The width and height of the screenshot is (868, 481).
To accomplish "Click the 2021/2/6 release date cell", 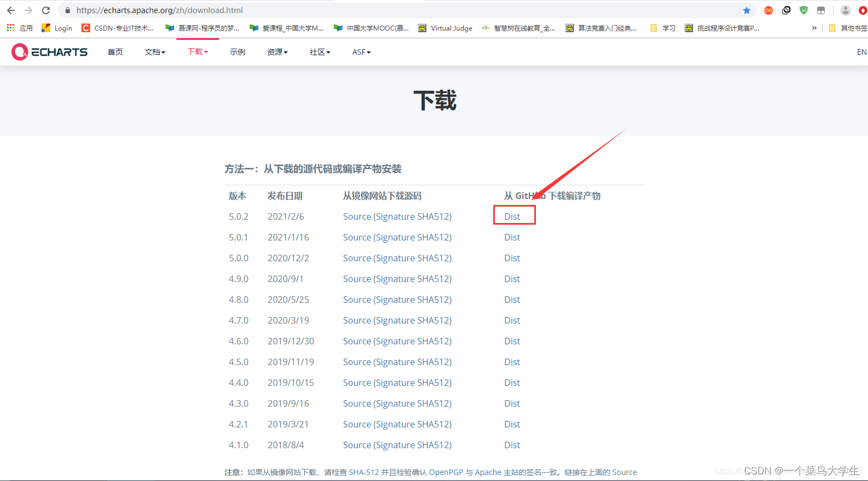I will [x=286, y=216].
